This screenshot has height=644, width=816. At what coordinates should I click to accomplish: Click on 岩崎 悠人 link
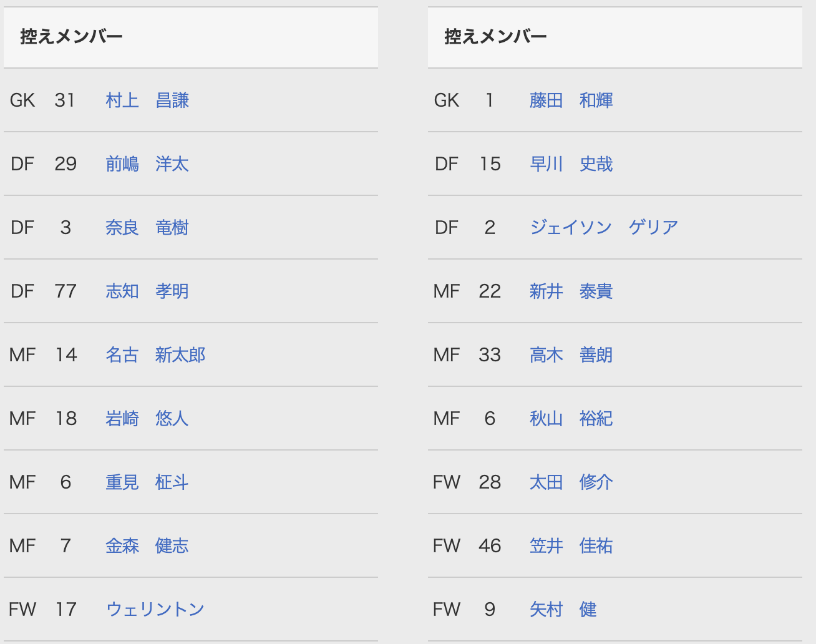[147, 419]
